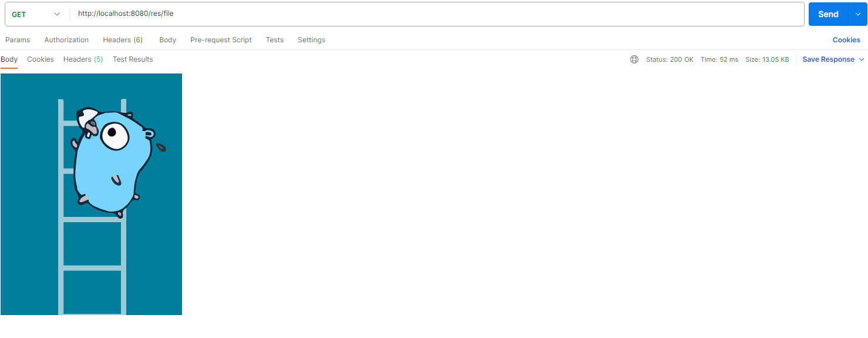
Task: Switch to the Tests tab
Action: 275,40
